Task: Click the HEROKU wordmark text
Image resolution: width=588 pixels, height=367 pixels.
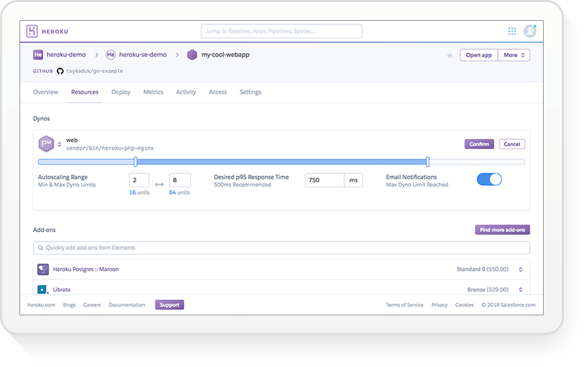Action: tap(55, 32)
